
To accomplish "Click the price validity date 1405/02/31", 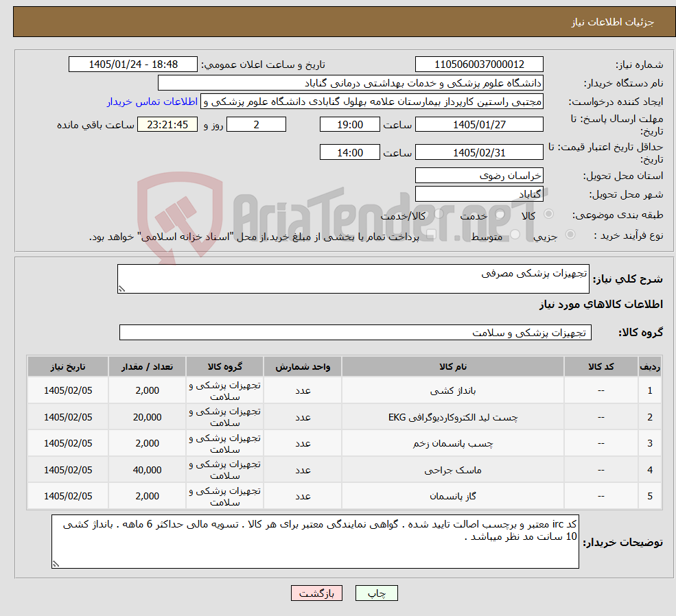I will click(479, 152).
